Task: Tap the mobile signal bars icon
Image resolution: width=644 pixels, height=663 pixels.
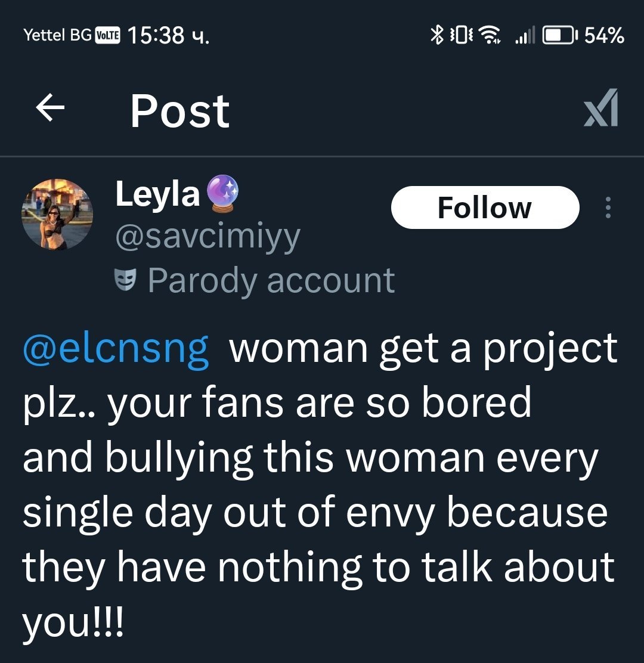Action: pos(524,37)
